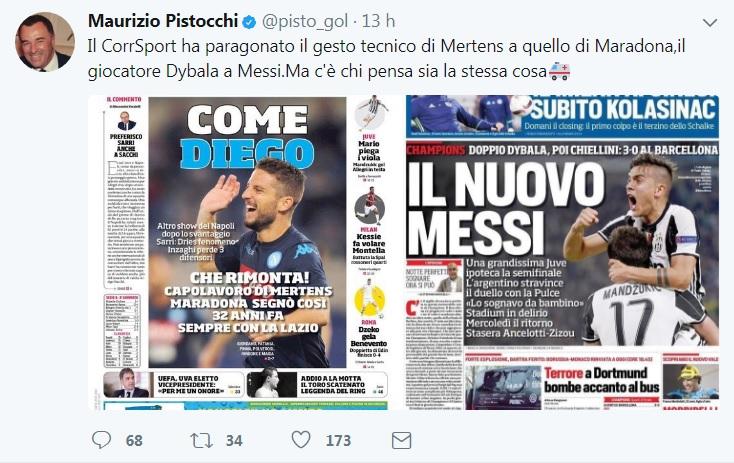Image resolution: width=734 pixels, height=463 pixels.
Task: Click the ambulance emoji in tweet text
Action: click(x=559, y=71)
